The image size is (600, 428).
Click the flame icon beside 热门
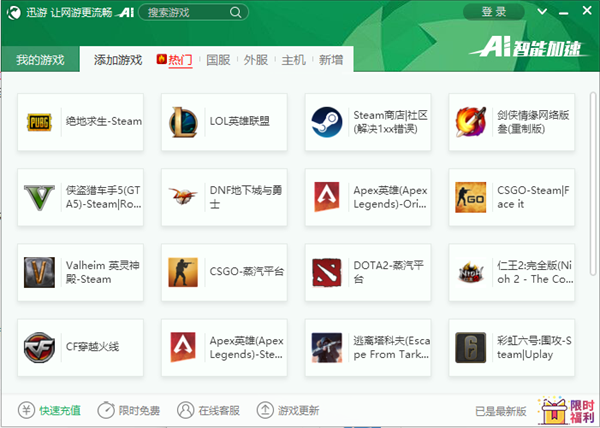pyautogui.click(x=161, y=59)
